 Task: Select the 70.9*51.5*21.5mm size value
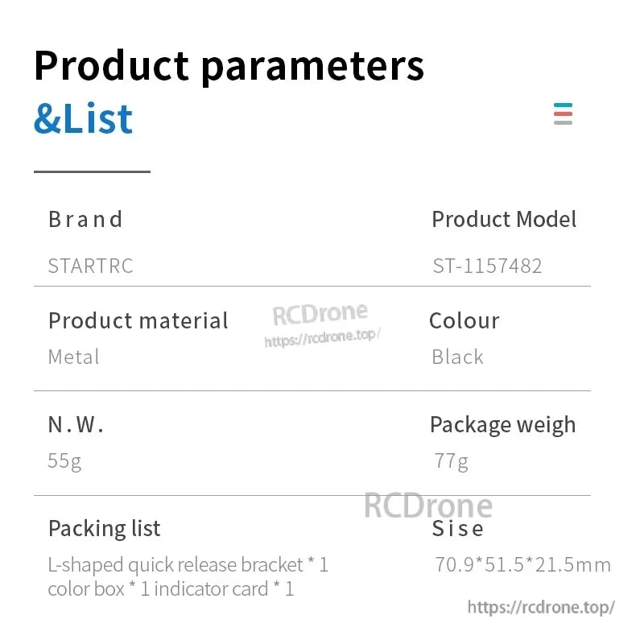[x=522, y=564]
